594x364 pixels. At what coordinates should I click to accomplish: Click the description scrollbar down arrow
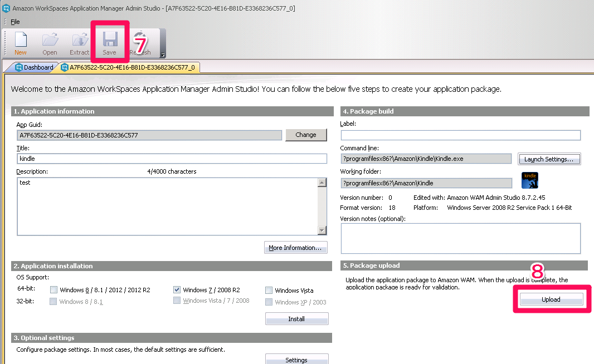click(322, 230)
